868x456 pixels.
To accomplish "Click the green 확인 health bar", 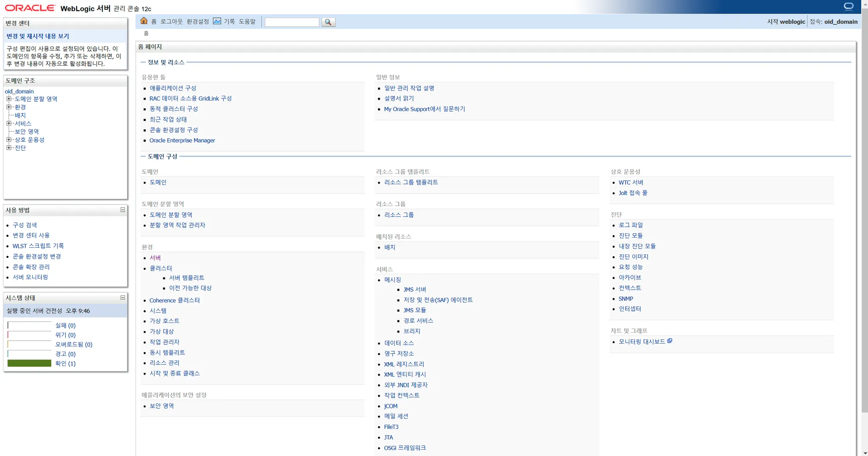I will [x=29, y=364].
